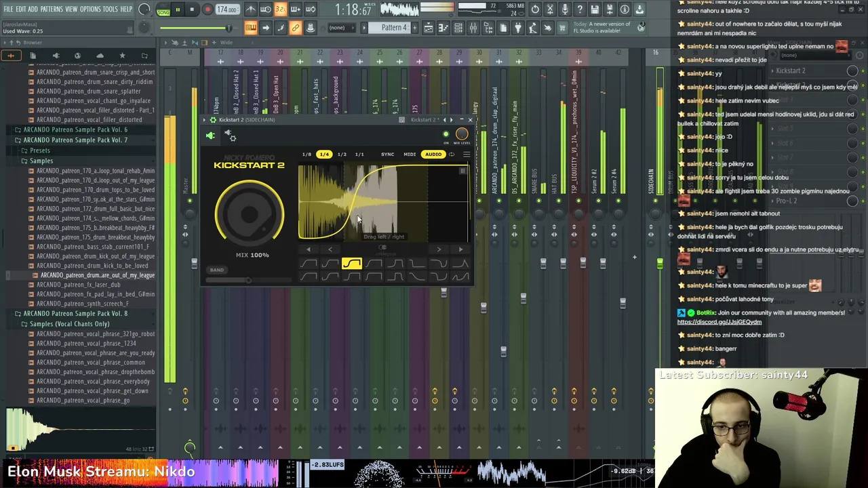Open the Playlist view icon
This screenshot has height=488, width=868.
pos(429,28)
